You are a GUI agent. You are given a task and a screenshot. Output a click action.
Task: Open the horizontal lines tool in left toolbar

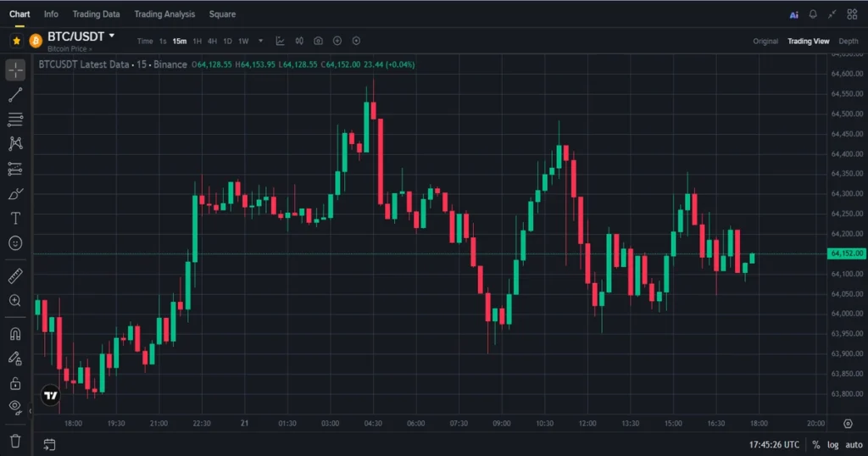15,119
